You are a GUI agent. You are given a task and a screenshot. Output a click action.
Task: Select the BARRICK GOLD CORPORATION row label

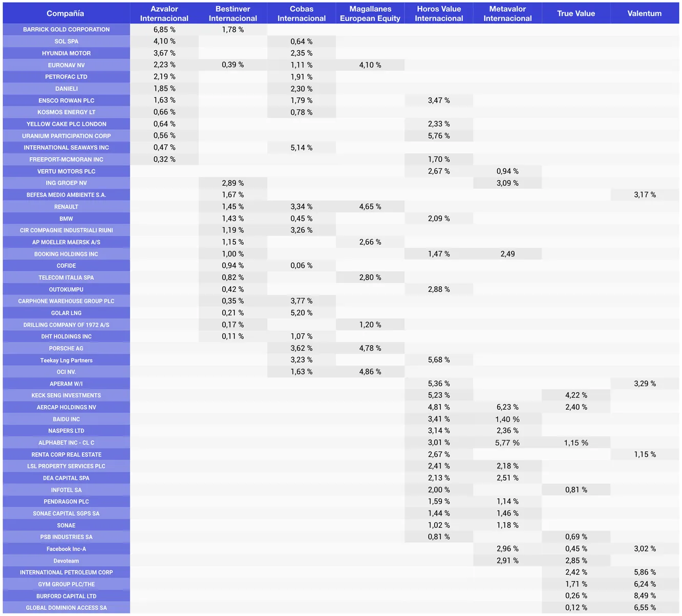point(66,30)
